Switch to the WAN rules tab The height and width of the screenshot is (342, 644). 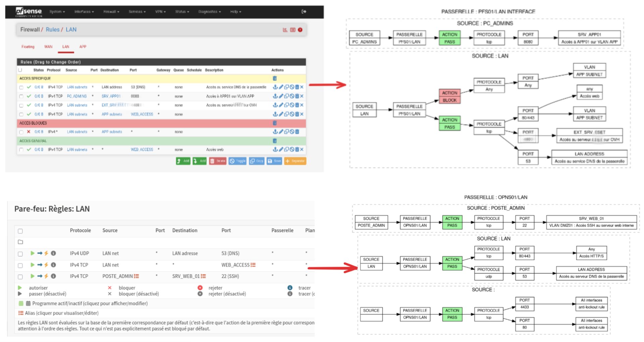pos(48,47)
